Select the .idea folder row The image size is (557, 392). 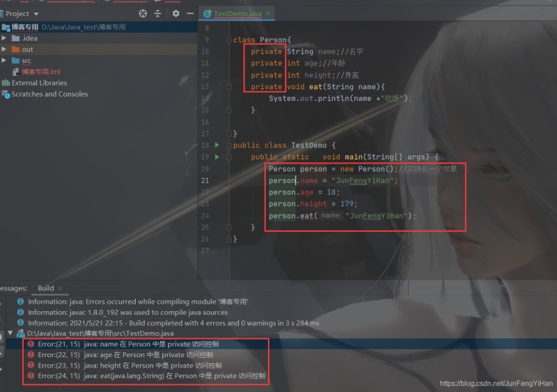[x=99, y=38]
